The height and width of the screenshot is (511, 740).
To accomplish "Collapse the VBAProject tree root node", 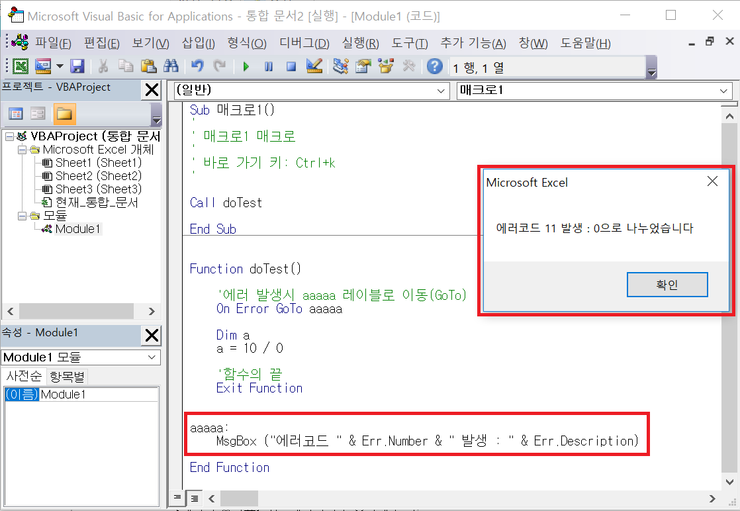I will [10, 136].
